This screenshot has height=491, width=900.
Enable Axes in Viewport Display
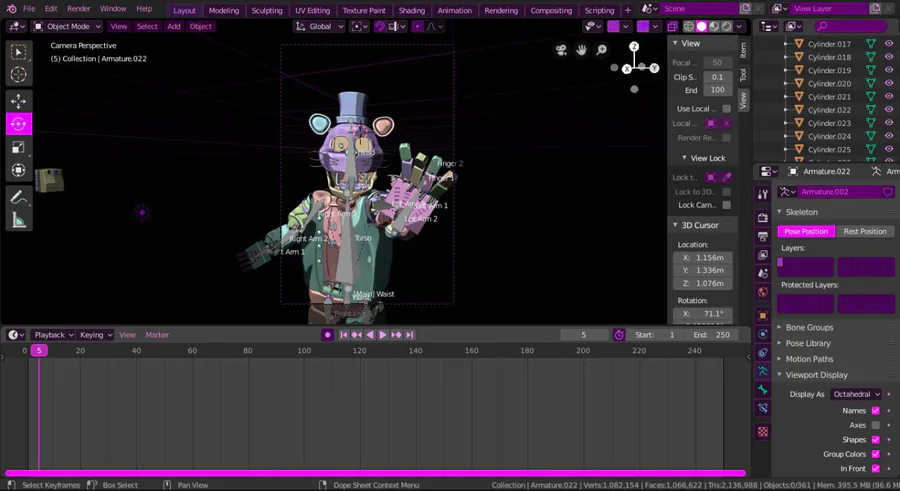coord(875,425)
